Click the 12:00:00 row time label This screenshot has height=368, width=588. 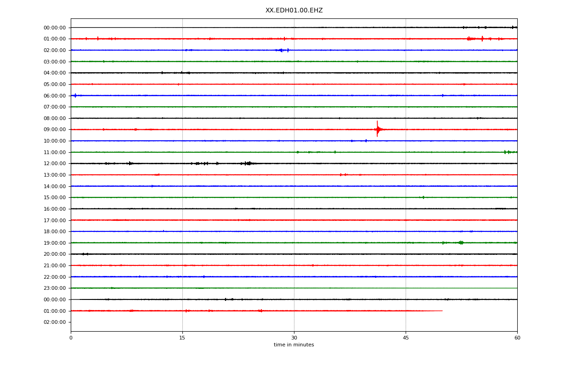click(x=55, y=163)
